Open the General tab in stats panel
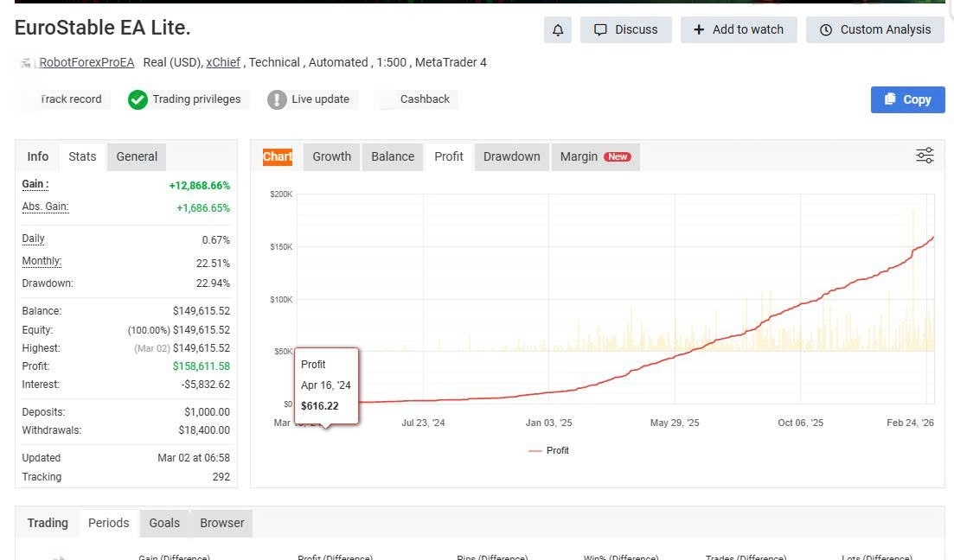 click(x=137, y=156)
